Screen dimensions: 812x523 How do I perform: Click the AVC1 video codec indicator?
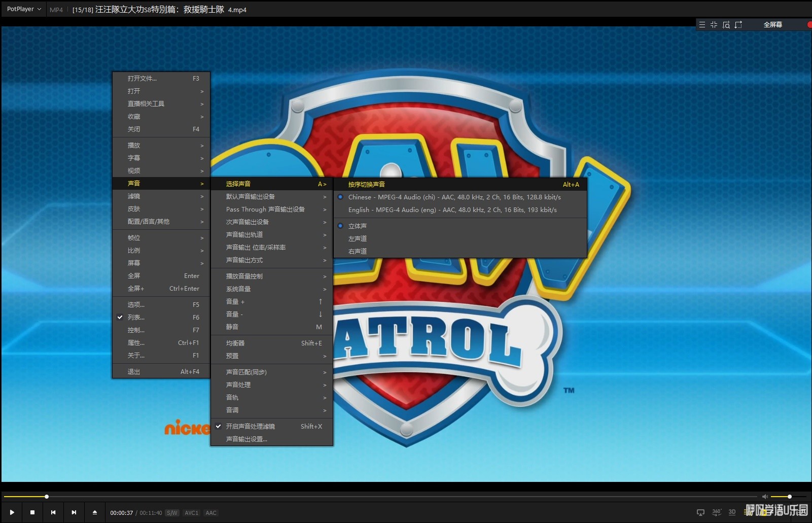pos(192,513)
